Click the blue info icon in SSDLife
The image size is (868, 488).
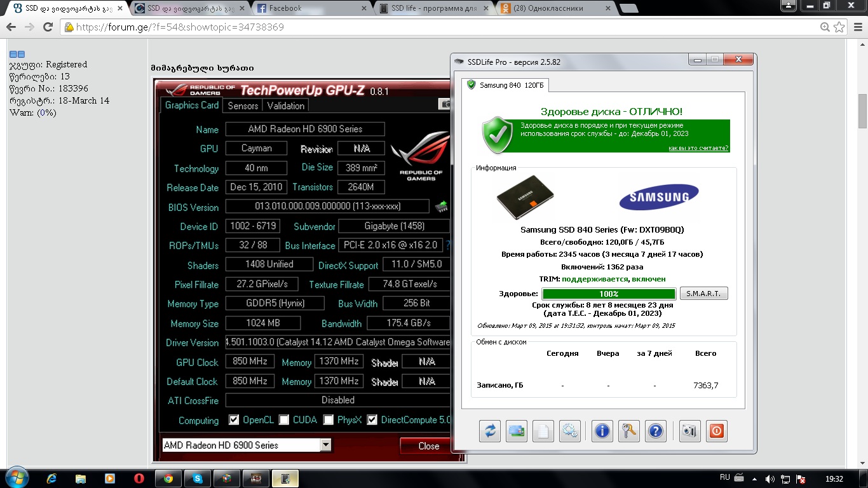click(602, 431)
